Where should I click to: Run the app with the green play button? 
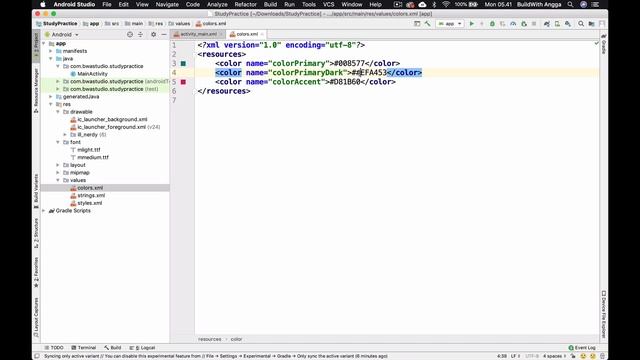[x=471, y=24]
